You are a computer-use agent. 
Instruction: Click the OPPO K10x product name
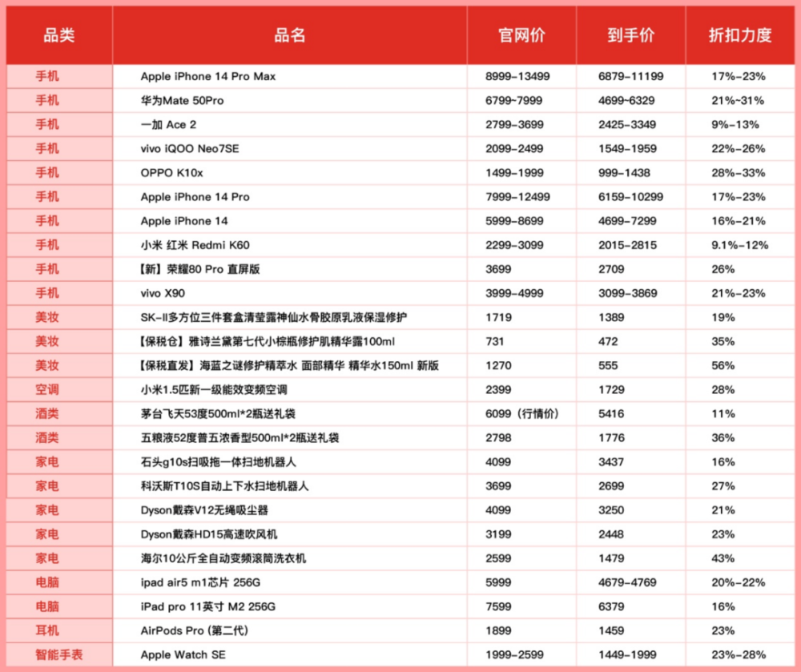pos(171,172)
